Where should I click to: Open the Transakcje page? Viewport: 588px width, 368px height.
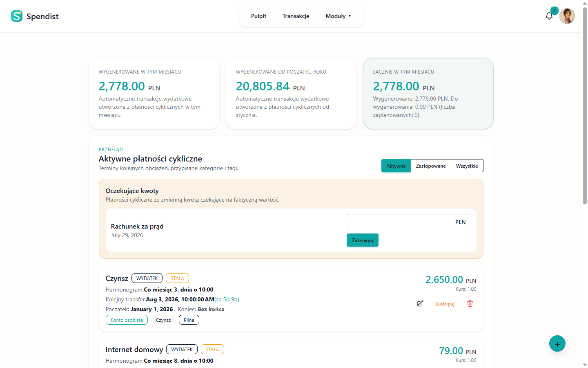296,16
